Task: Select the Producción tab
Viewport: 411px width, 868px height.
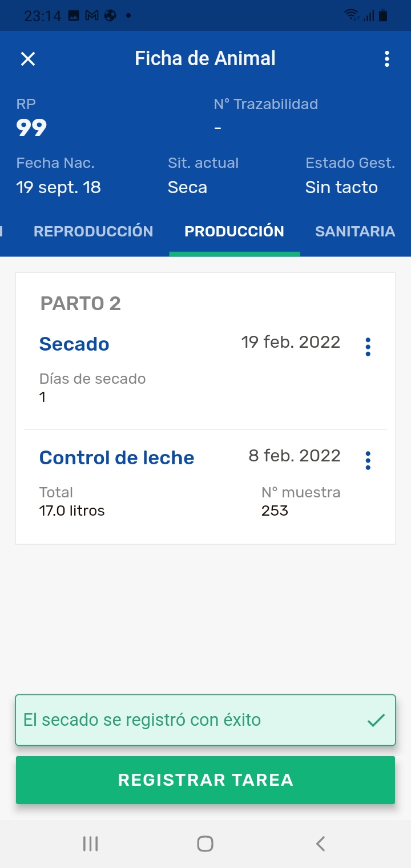Action: coord(234,231)
